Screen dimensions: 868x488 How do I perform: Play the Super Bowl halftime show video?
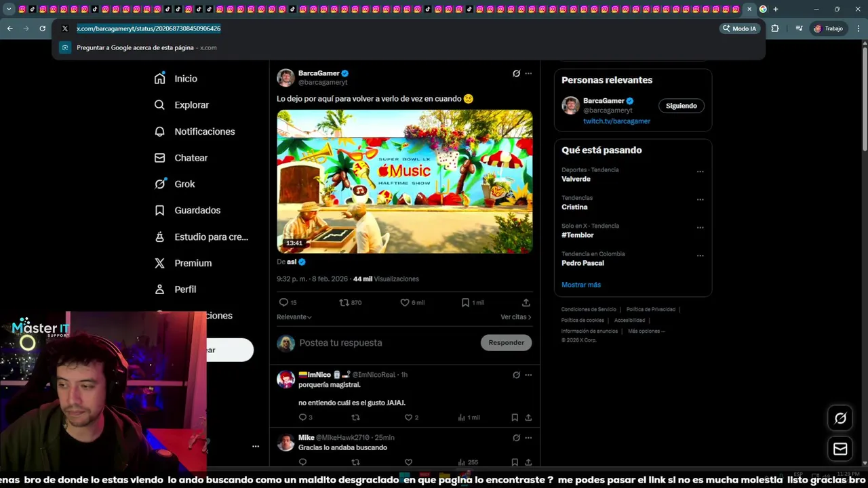(x=405, y=182)
